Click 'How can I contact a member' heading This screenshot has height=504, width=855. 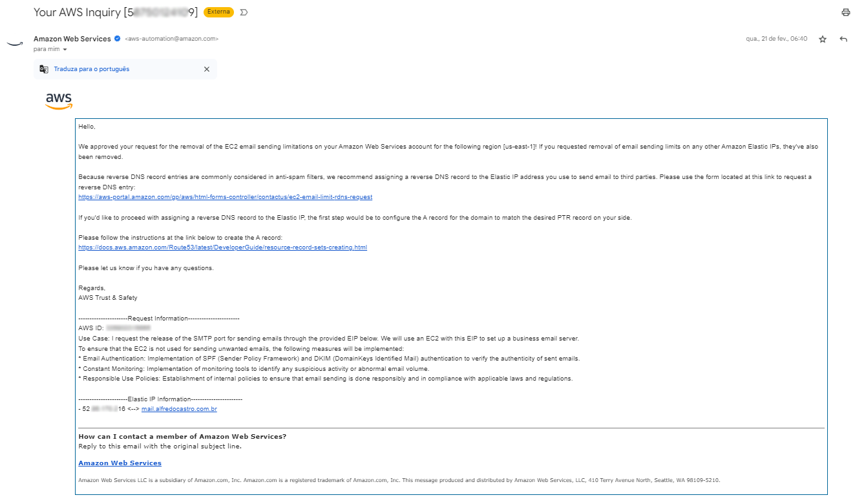coord(182,437)
